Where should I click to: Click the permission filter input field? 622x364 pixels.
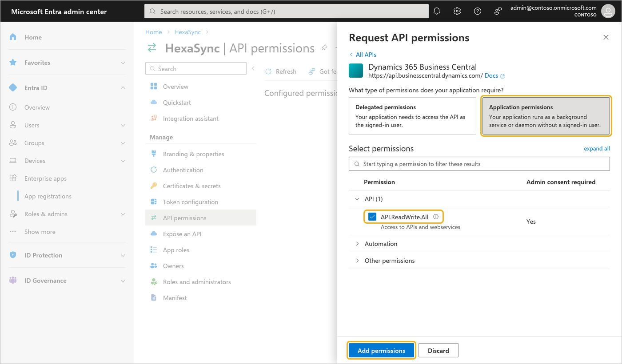pos(479,164)
